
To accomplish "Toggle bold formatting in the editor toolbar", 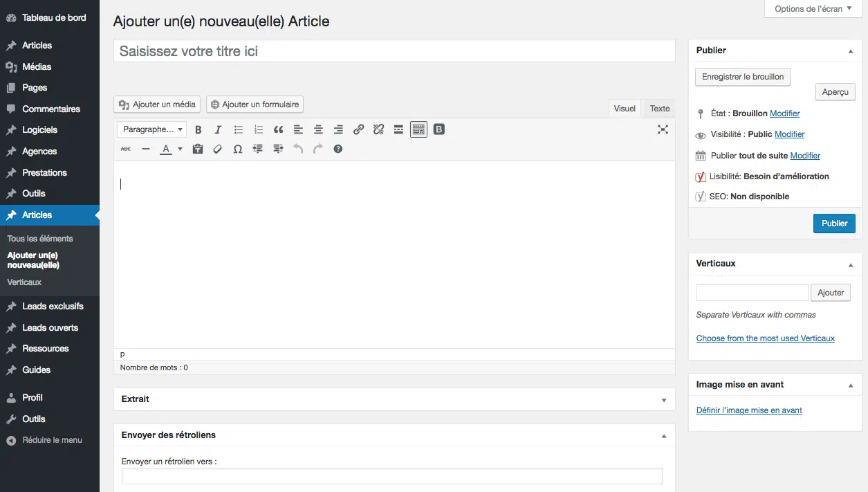I will pos(198,129).
